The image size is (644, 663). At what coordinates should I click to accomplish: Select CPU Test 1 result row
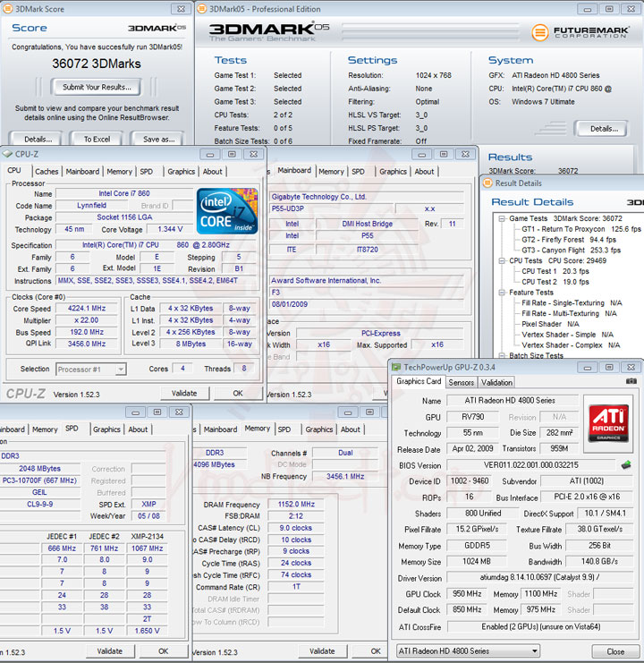[x=555, y=271]
